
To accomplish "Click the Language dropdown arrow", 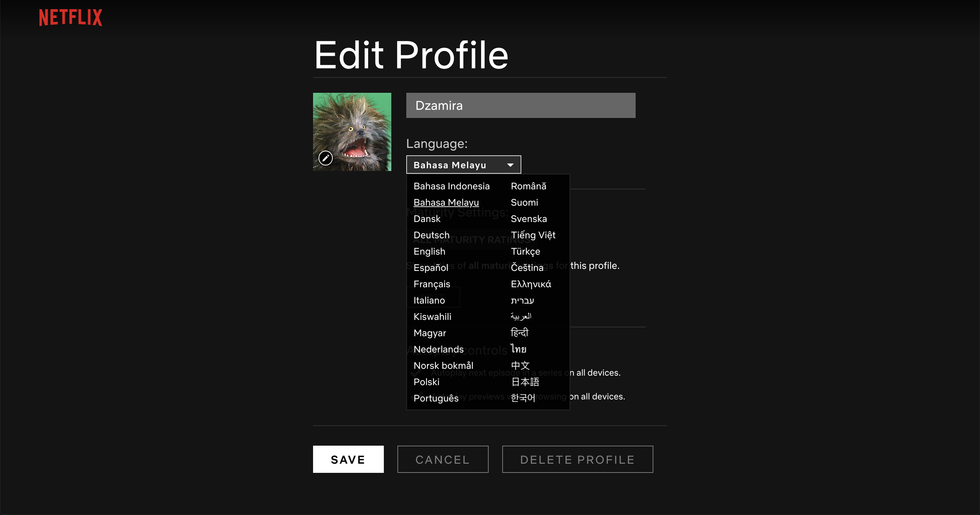I will tap(510, 165).
